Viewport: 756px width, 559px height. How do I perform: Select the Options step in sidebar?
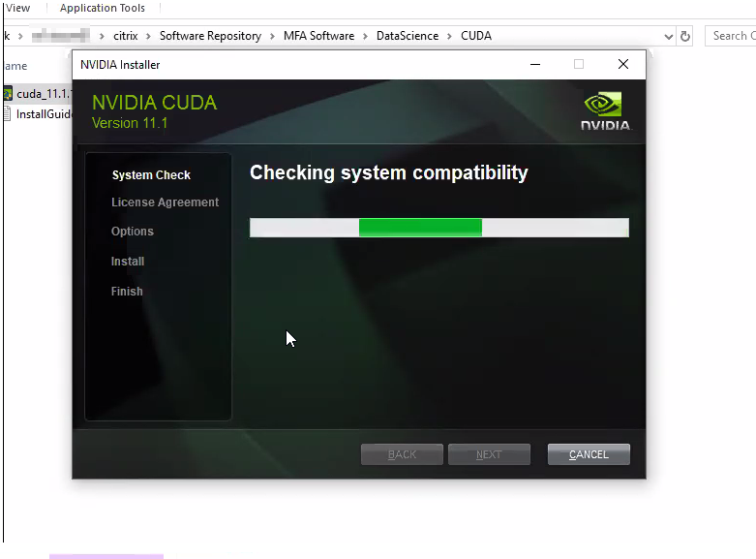pos(132,232)
